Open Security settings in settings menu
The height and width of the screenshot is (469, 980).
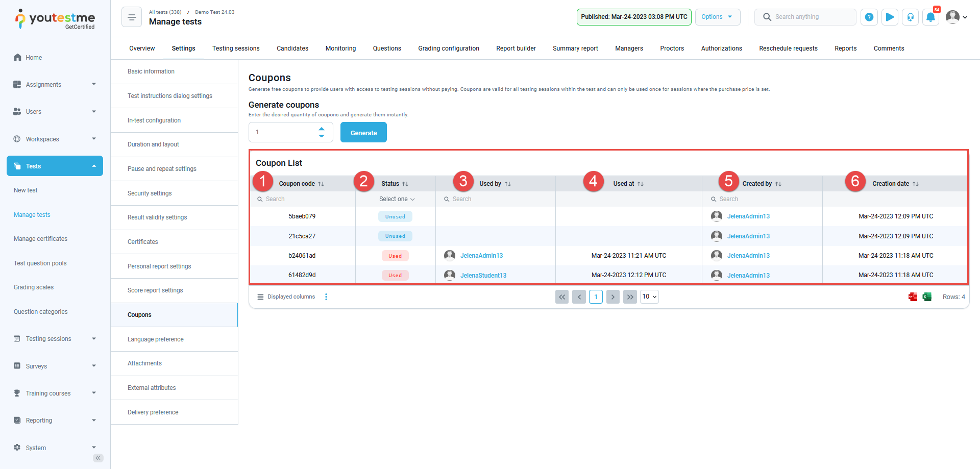tap(150, 193)
